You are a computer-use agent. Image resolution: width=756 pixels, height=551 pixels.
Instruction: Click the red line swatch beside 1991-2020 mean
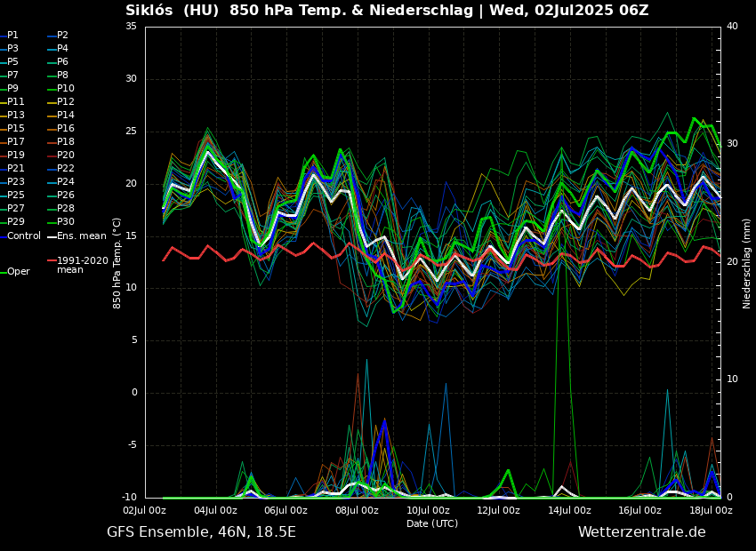pos(52,261)
